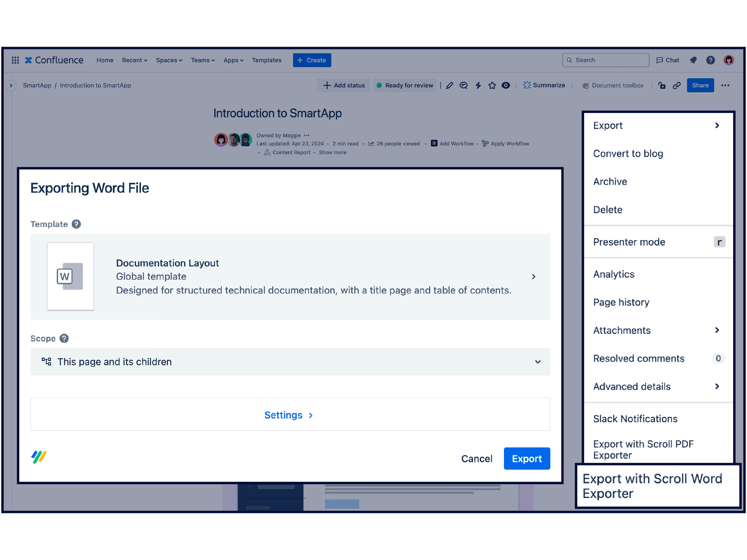
Task: Open Templates
Action: click(x=267, y=60)
